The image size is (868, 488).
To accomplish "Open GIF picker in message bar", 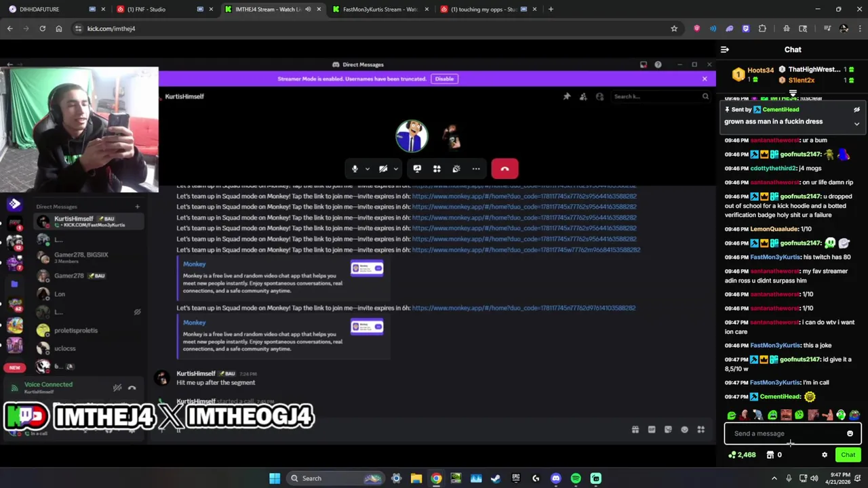I will pyautogui.click(x=652, y=430).
